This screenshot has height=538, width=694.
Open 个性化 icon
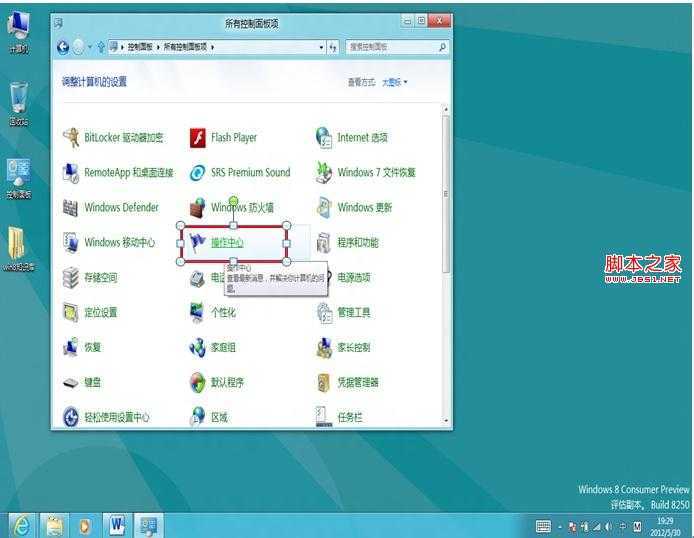tap(198, 312)
